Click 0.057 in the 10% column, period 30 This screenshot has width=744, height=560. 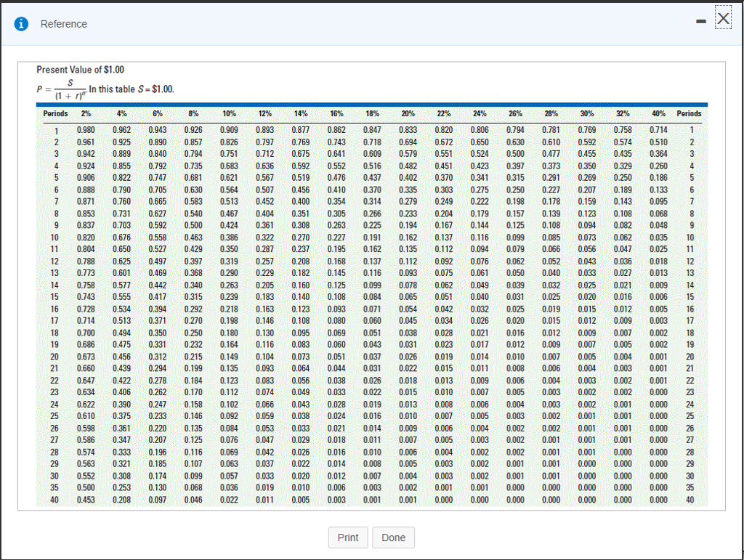(229, 476)
